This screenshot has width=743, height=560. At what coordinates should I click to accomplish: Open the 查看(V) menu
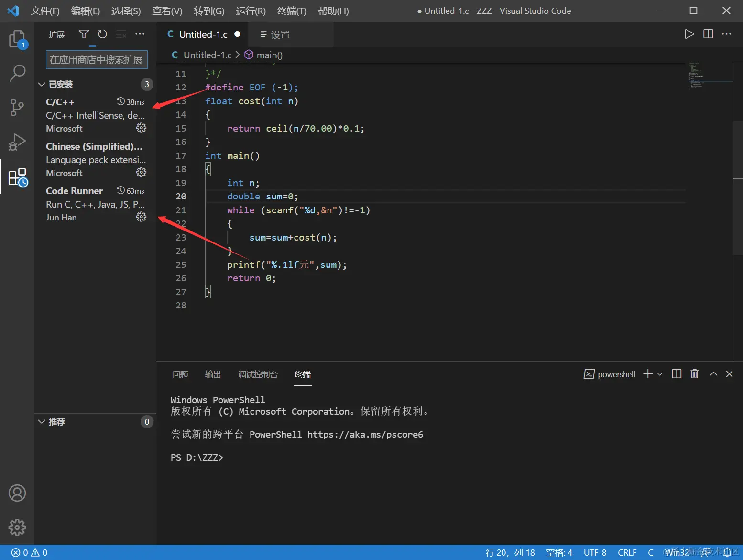(x=167, y=11)
